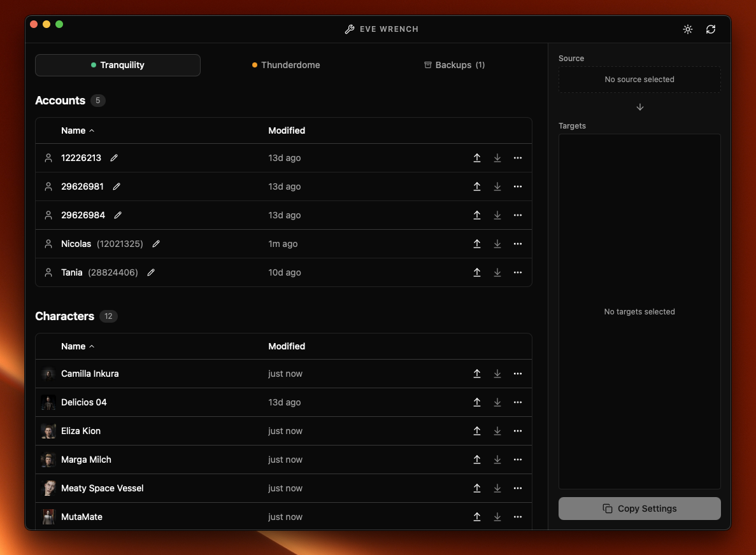Open more options for Camilla Inkura
The height and width of the screenshot is (555, 756).
tap(517, 374)
